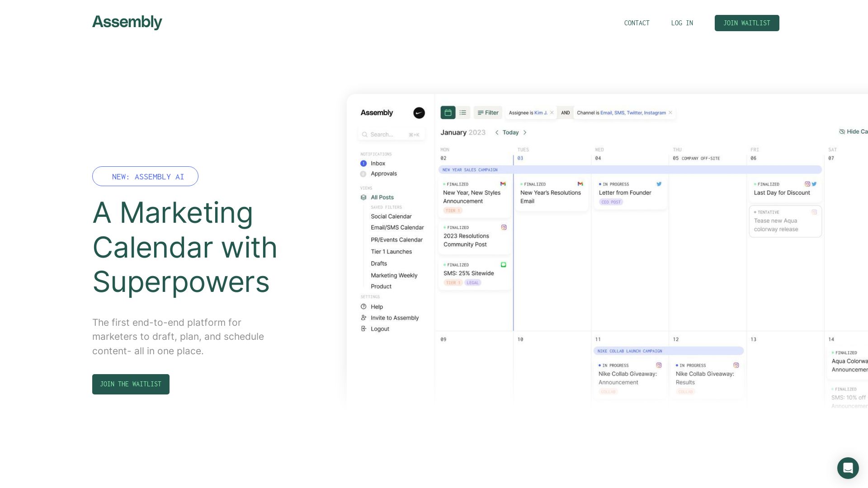Toggle the list view layout
The image size is (868, 488).
point(462,113)
